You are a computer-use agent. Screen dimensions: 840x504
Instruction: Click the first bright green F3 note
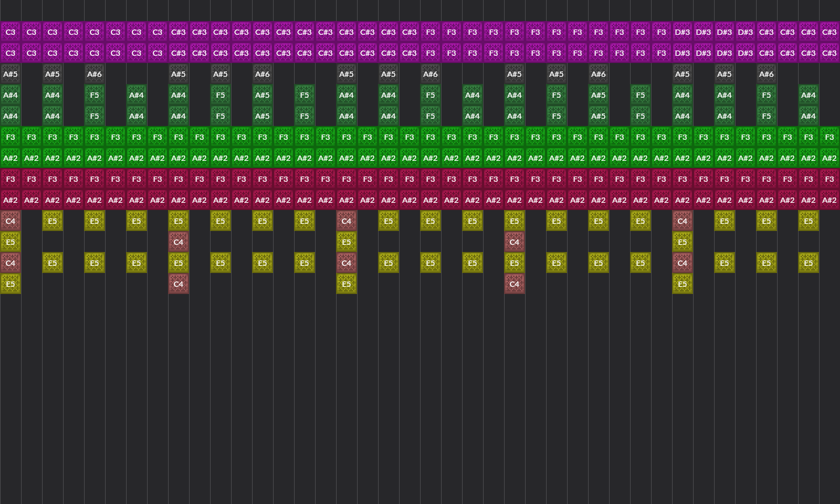click(10, 137)
